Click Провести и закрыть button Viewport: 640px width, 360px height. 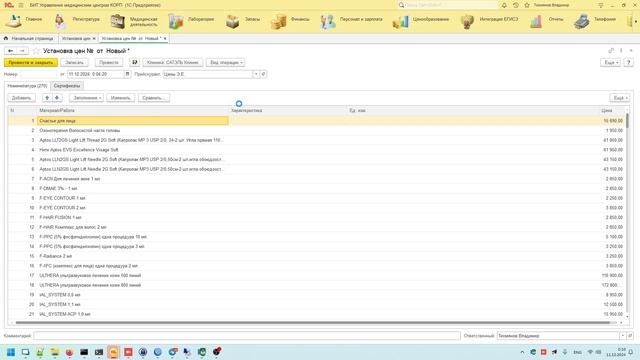pos(31,62)
